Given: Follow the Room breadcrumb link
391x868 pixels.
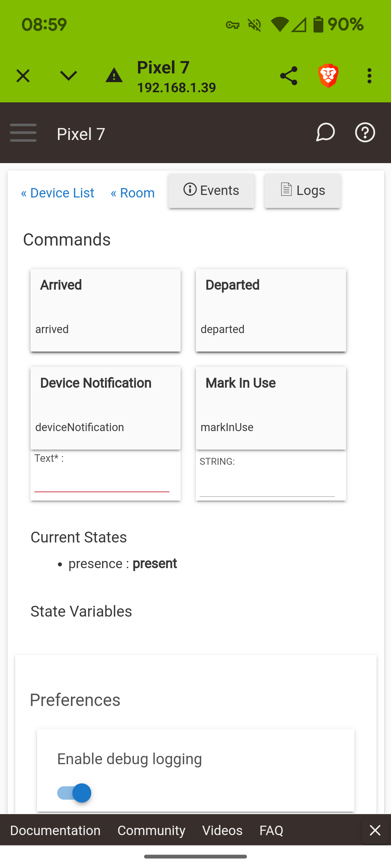Looking at the screenshot, I should pyautogui.click(x=133, y=193).
